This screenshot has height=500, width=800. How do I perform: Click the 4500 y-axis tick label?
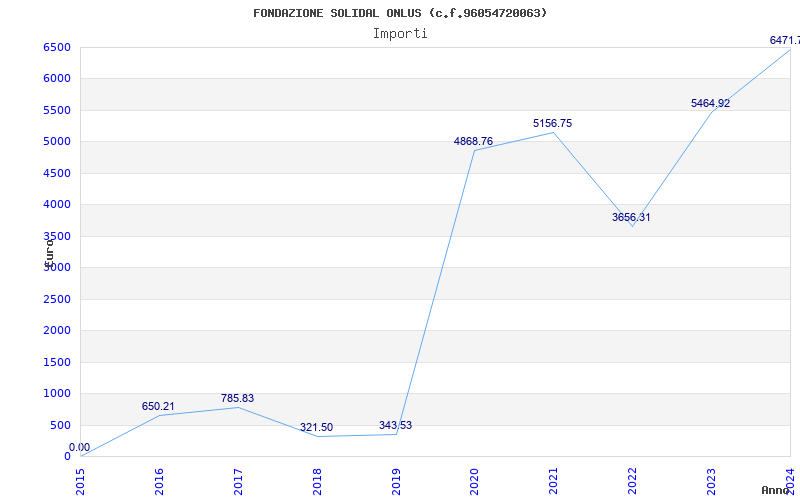click(57, 173)
